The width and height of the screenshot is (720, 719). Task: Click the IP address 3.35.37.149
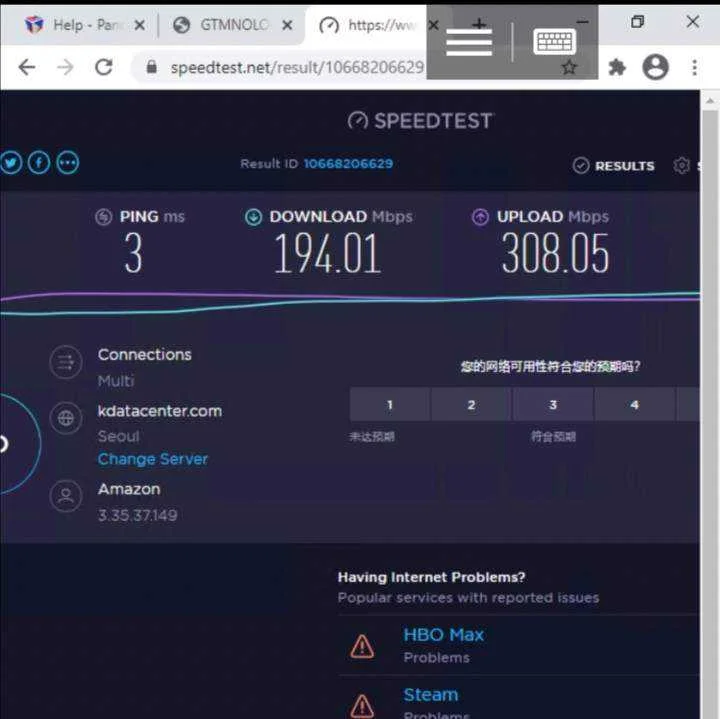tap(137, 515)
